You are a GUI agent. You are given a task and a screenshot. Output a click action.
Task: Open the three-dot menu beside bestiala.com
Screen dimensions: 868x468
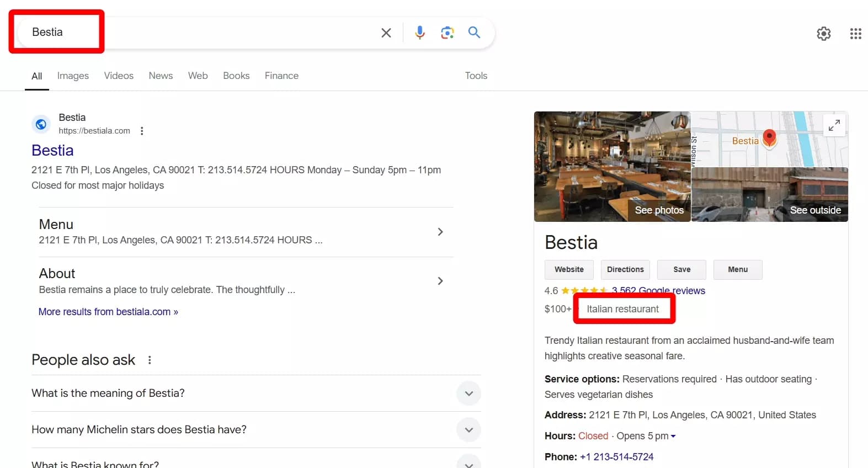142,131
